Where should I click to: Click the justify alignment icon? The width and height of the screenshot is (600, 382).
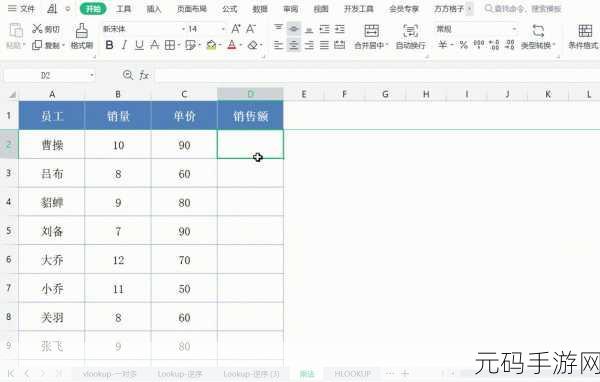324,45
